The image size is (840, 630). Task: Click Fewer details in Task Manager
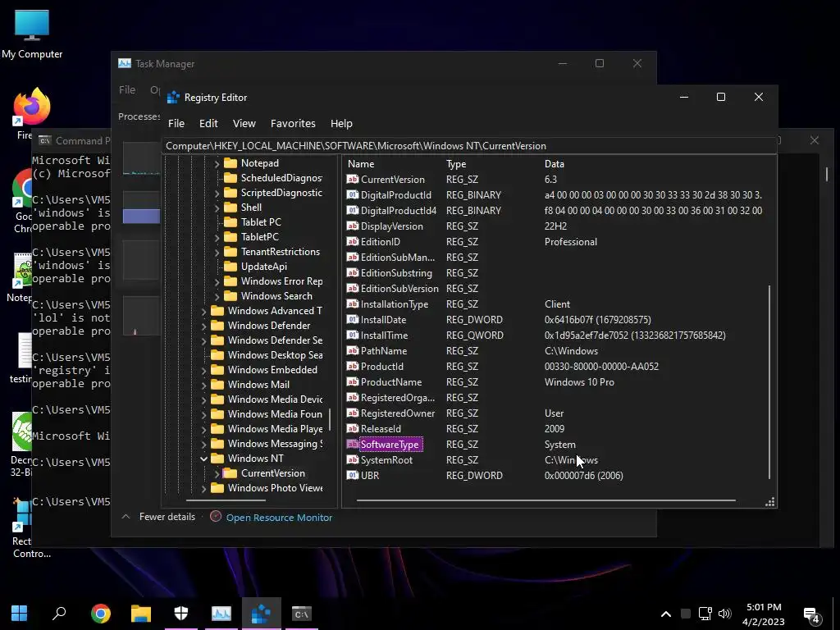[x=158, y=517]
